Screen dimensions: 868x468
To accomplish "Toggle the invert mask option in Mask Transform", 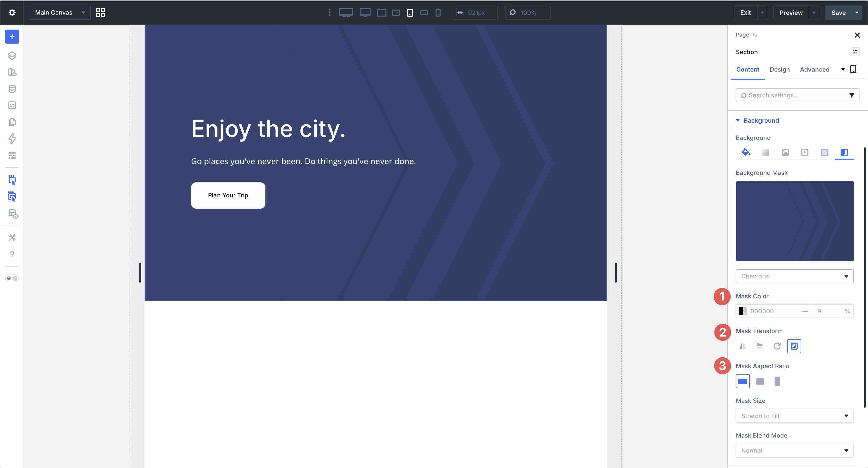I will coord(794,346).
